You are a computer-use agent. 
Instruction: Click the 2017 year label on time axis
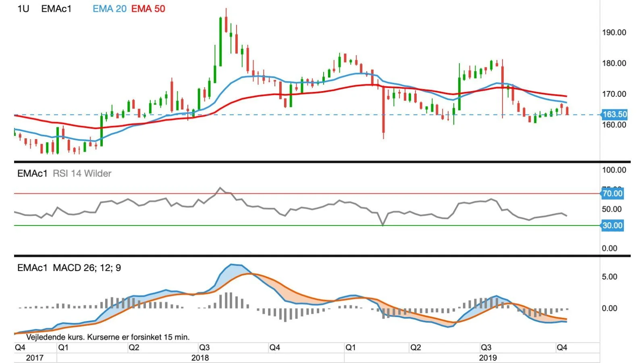[35, 358]
